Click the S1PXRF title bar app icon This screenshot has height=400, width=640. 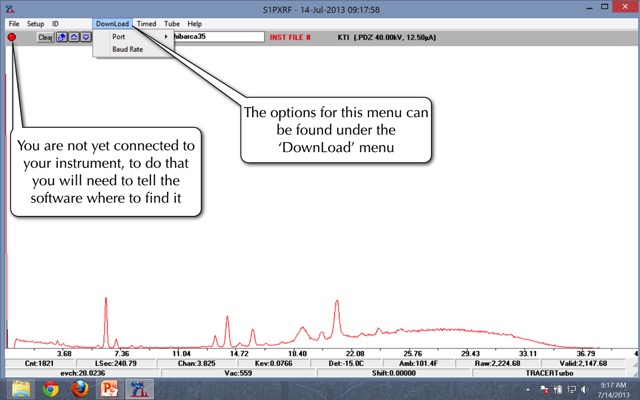tap(9, 7)
